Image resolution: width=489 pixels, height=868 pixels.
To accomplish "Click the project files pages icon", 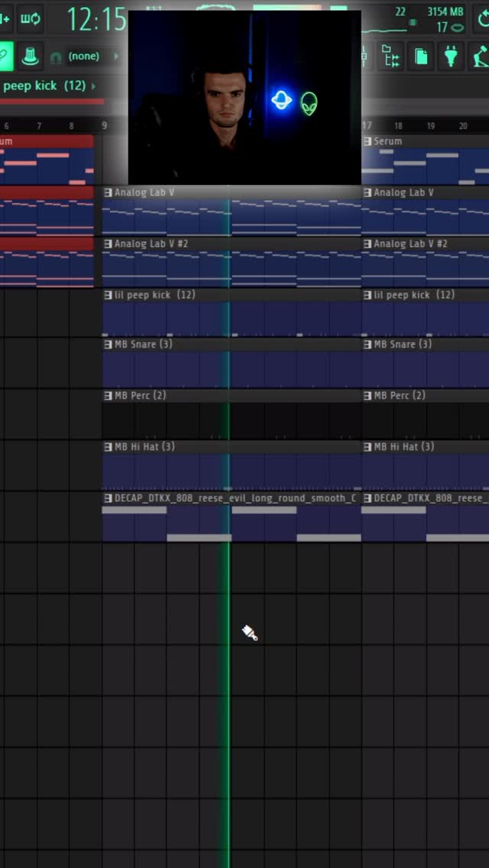I will point(421,56).
